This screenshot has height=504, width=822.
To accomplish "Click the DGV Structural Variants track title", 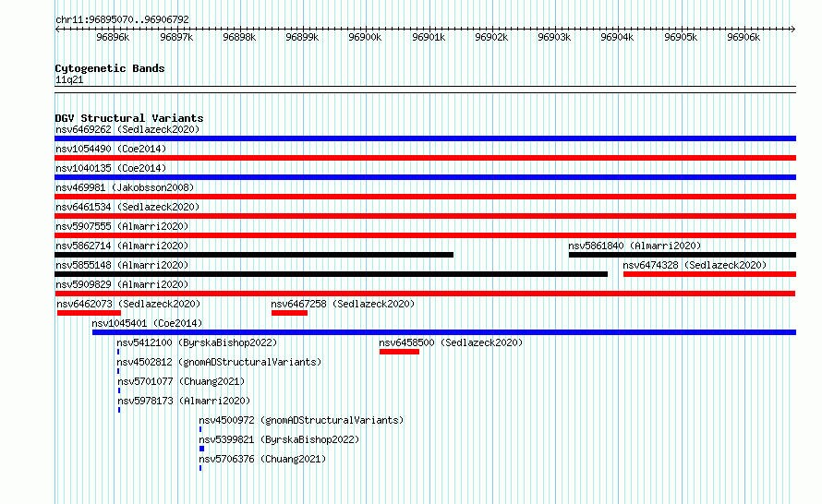I will [129, 118].
